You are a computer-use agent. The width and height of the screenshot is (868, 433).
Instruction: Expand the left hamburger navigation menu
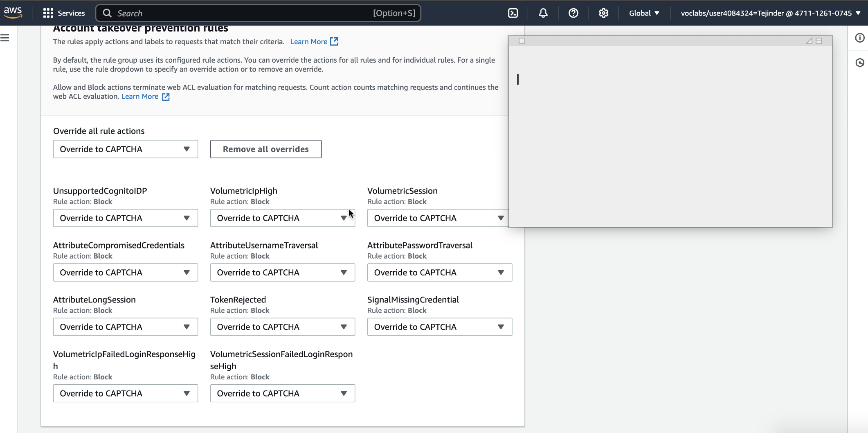pos(5,38)
